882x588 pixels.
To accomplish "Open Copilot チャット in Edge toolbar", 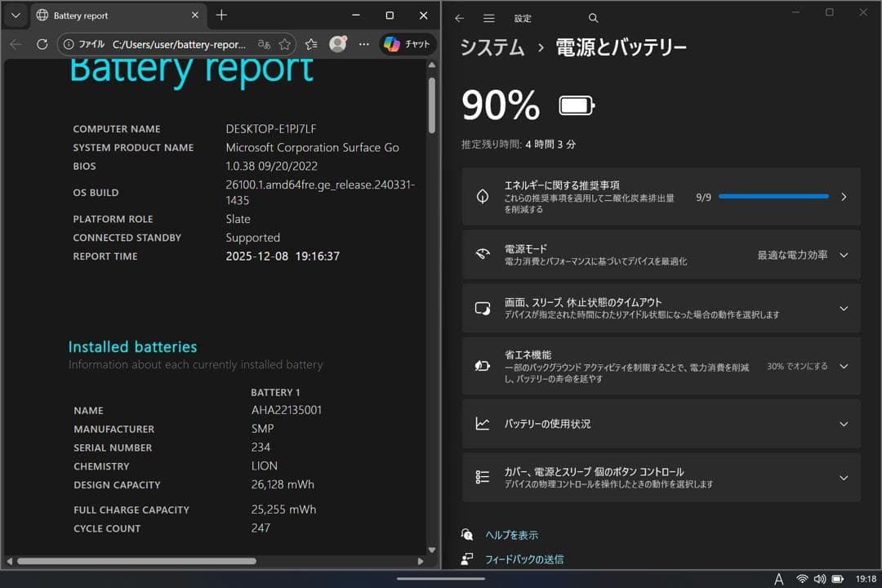I will tap(406, 44).
